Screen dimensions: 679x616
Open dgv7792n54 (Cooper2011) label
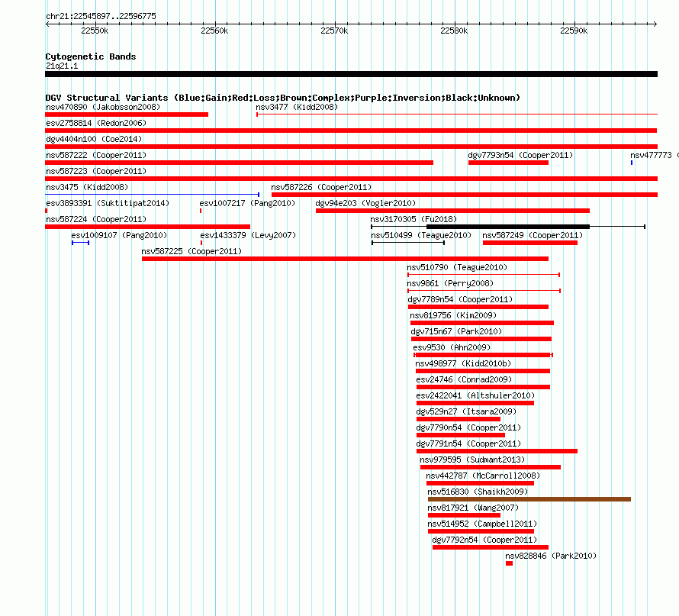pos(484,540)
